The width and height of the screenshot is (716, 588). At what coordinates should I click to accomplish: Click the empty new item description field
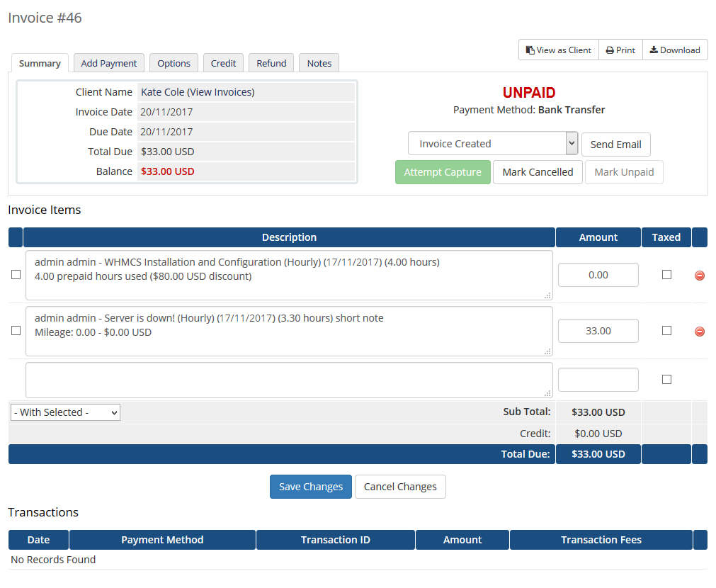289,380
